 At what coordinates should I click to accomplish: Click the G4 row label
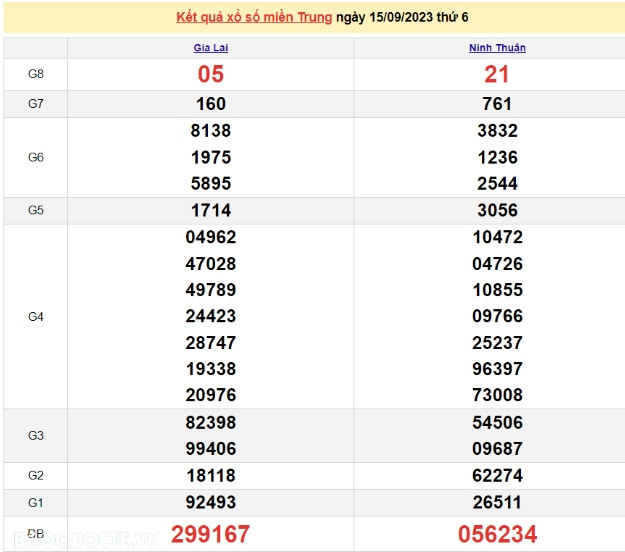(x=36, y=317)
